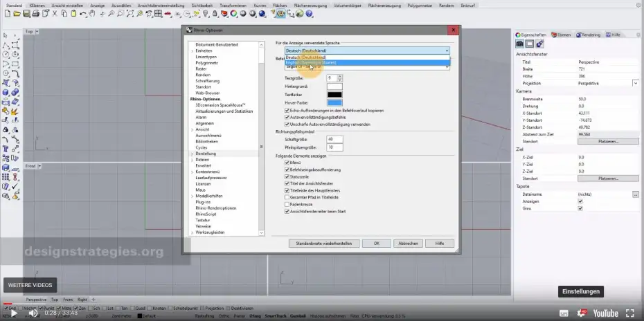Viewport: 644px width, 321px height.
Task: Switch to the Volumenkörper toolbar tab
Action: click(x=348, y=6)
